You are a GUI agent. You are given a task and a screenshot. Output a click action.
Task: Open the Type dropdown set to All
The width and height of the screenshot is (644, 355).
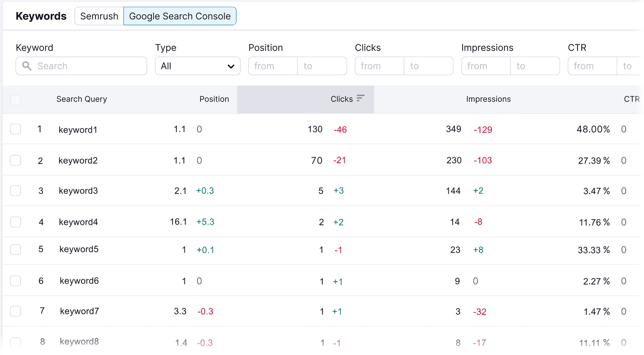tap(197, 66)
